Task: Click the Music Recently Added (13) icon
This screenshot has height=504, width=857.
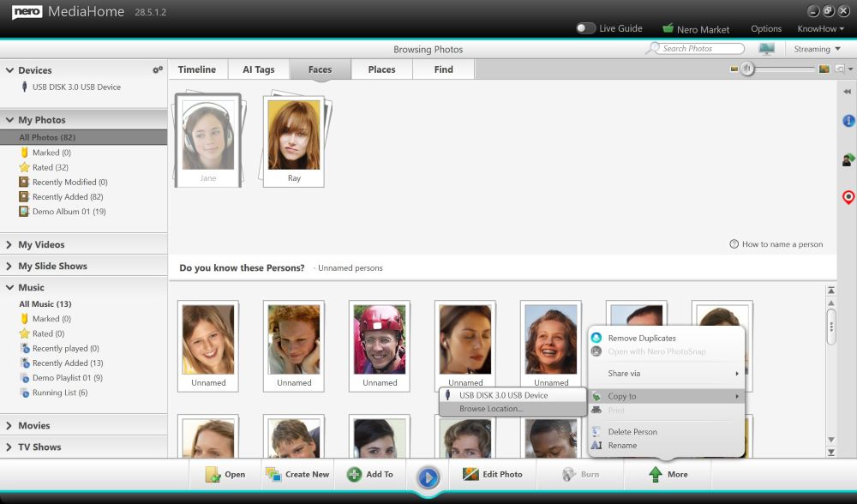Action: coord(25,363)
